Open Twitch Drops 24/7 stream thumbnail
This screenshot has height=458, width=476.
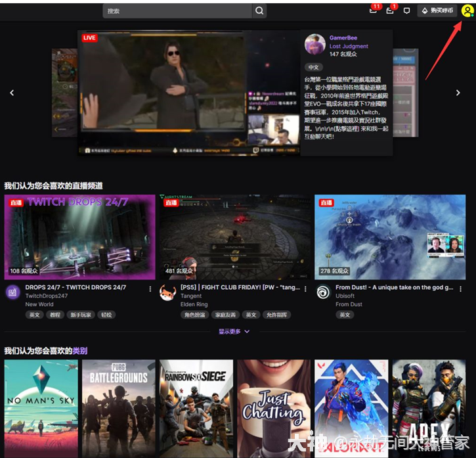point(80,237)
